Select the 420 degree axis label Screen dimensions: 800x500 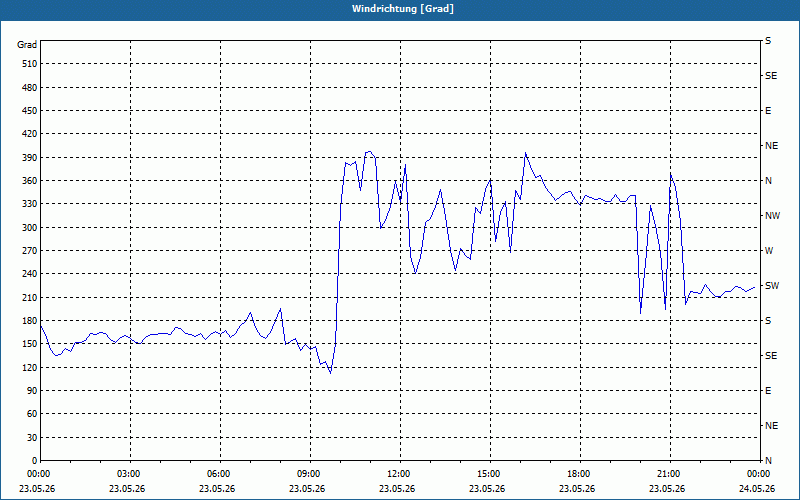pyautogui.click(x=30, y=134)
